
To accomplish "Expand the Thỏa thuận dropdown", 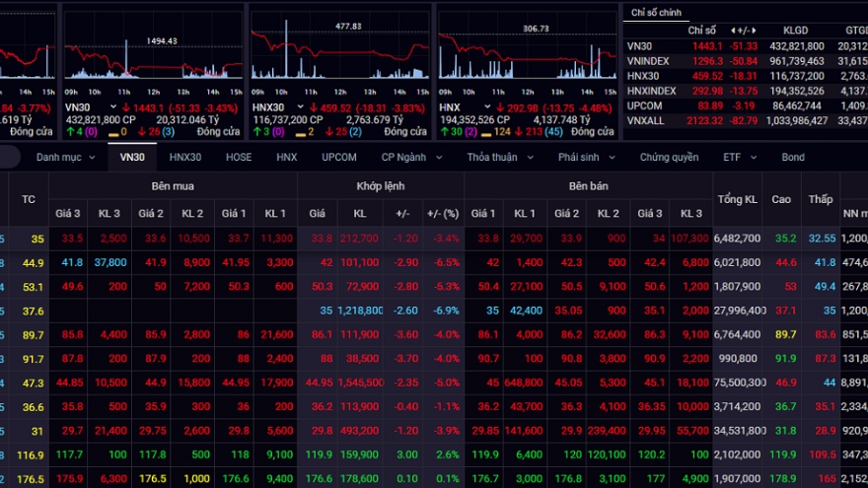I will click(499, 157).
